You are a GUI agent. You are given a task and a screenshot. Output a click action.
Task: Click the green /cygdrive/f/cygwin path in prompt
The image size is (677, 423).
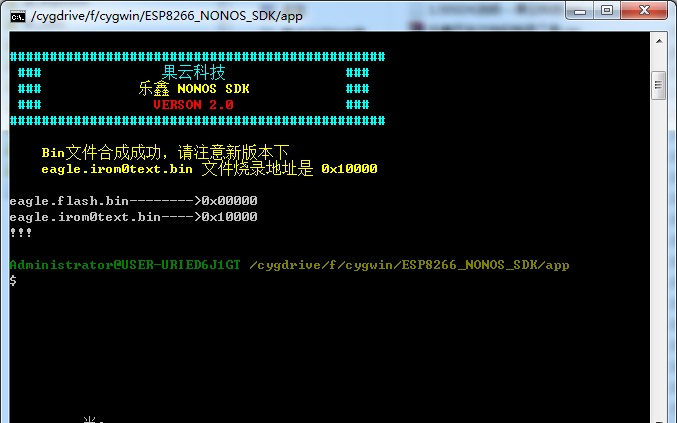[x=409, y=265]
